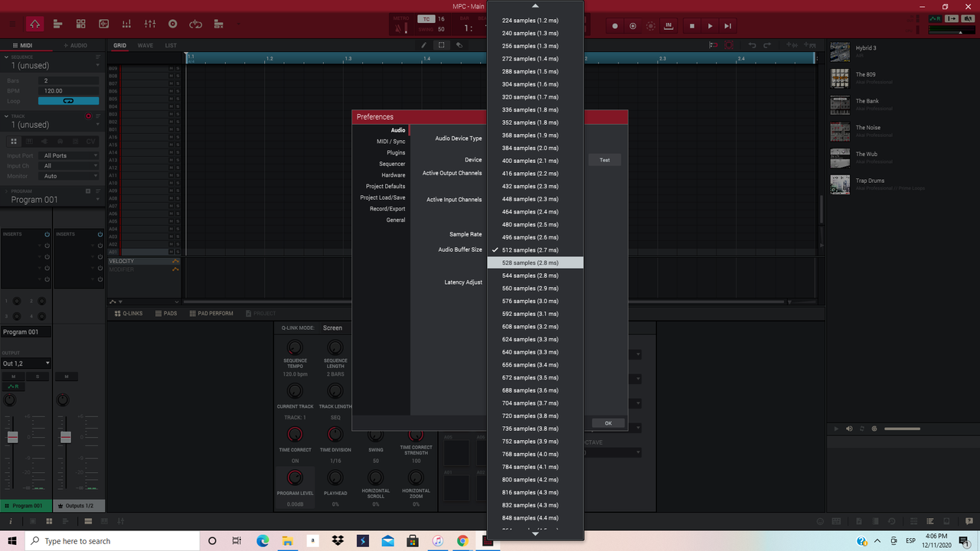The height and width of the screenshot is (551, 980).
Task: Click the Outputs 1/2 channel fader
Action: [x=66, y=437]
